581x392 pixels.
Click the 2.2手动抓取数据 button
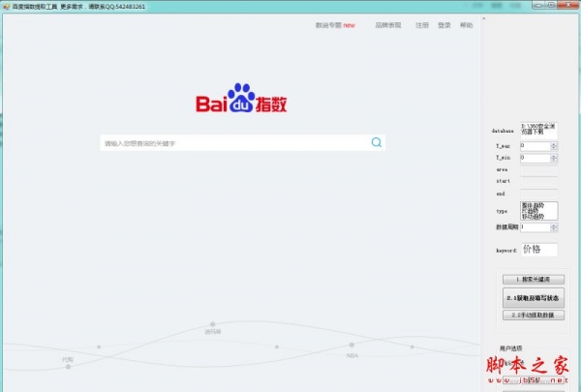pyautogui.click(x=534, y=315)
